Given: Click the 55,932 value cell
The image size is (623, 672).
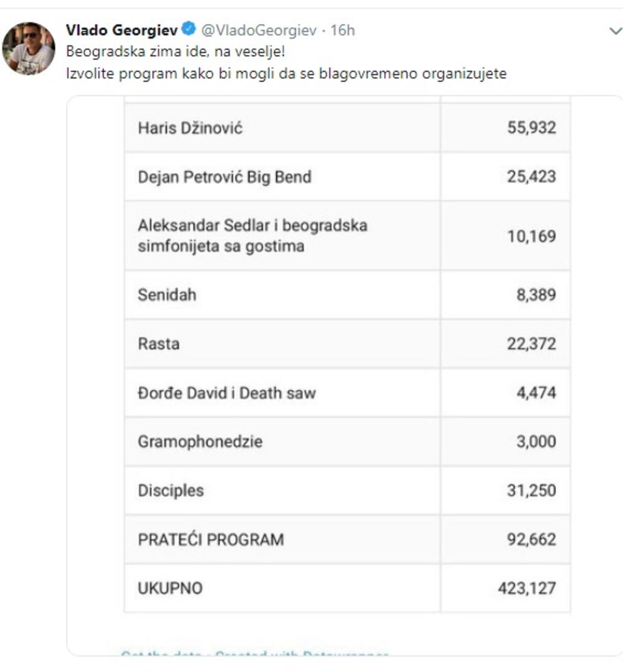Looking at the screenshot, I should (531, 128).
